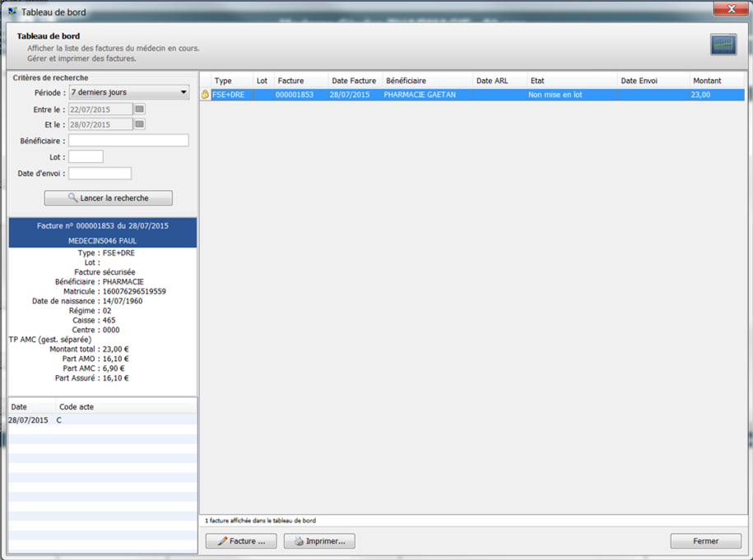753x560 pixels.
Task: Focus the Lot search field
Action: tap(86, 157)
